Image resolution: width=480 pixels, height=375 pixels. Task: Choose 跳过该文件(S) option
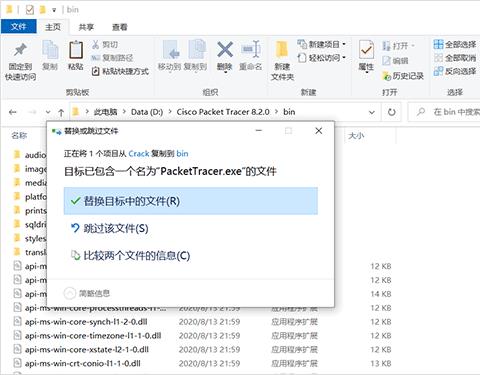pyautogui.click(x=191, y=228)
